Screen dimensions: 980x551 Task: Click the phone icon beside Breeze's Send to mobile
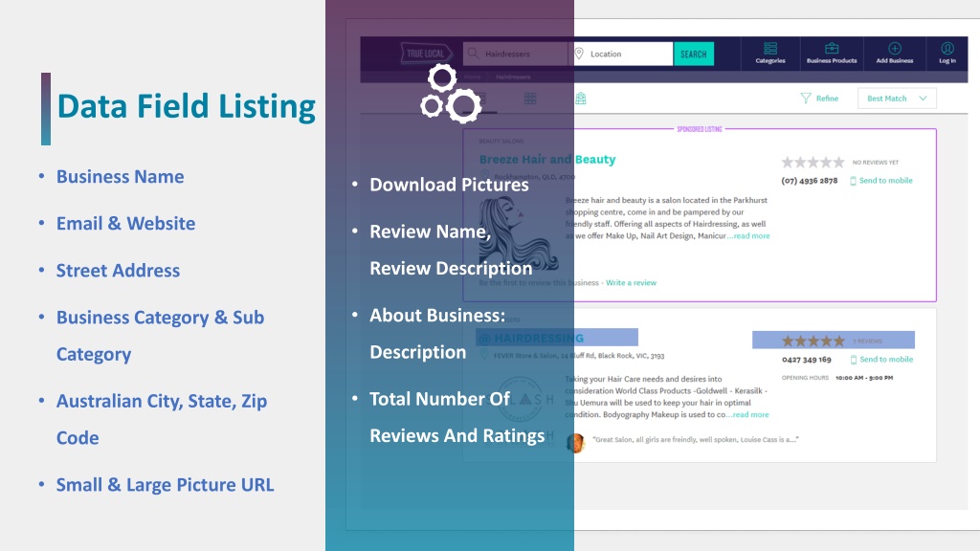853,181
